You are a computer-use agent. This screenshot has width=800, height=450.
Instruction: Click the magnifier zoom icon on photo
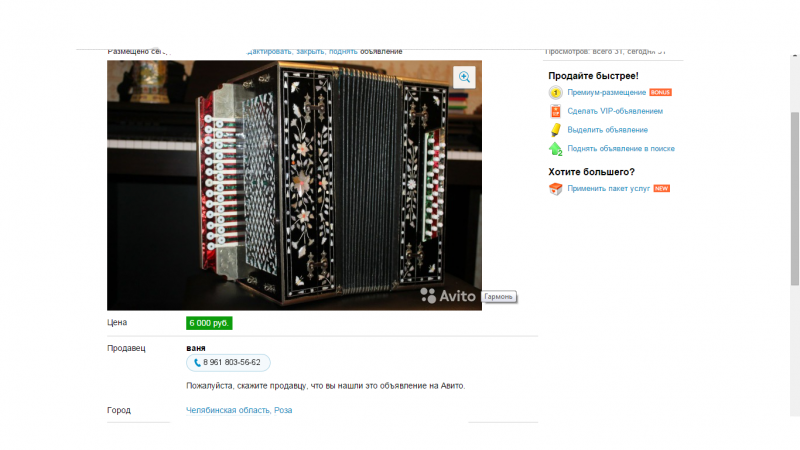tap(464, 77)
